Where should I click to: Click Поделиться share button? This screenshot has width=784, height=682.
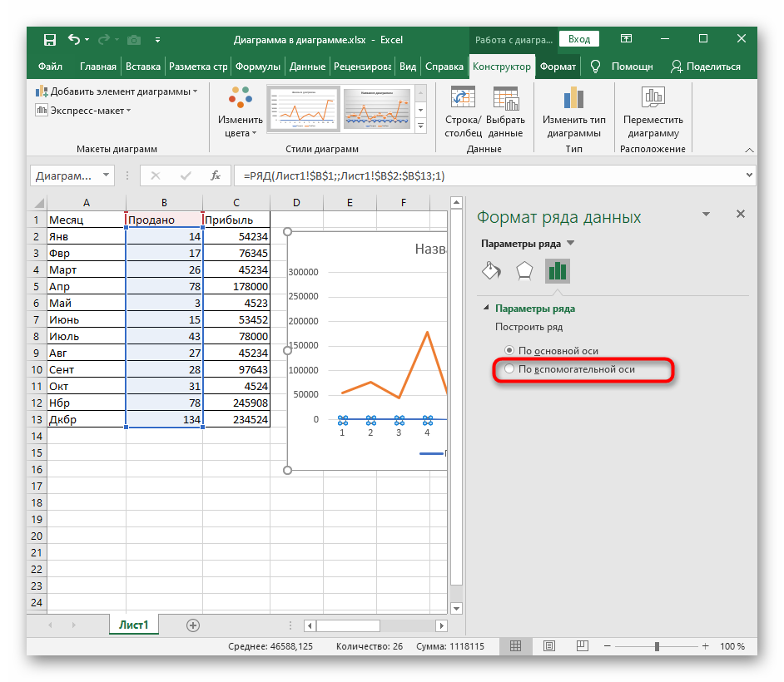(705, 67)
